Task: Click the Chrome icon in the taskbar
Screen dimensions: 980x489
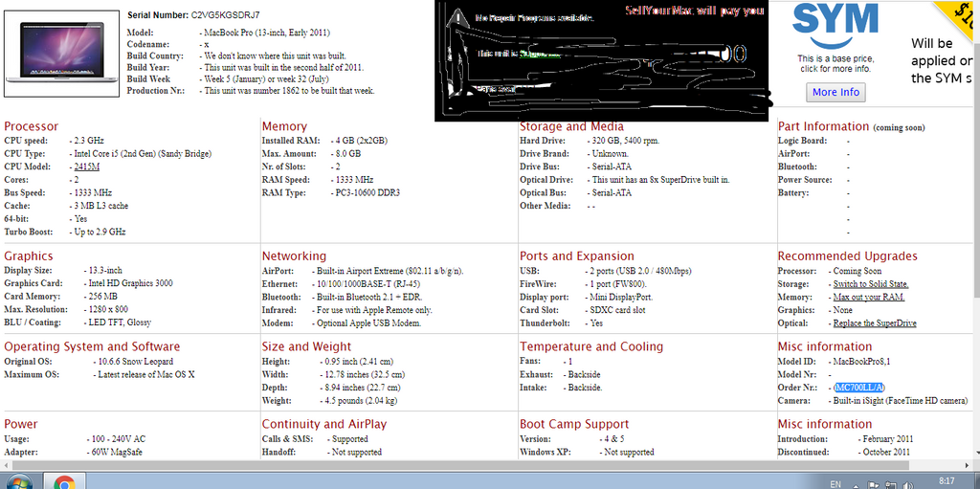Action: pos(64,482)
